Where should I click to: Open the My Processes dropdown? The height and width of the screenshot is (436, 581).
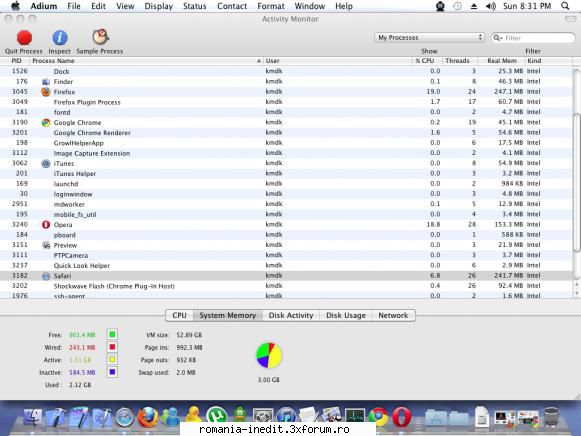(x=429, y=37)
